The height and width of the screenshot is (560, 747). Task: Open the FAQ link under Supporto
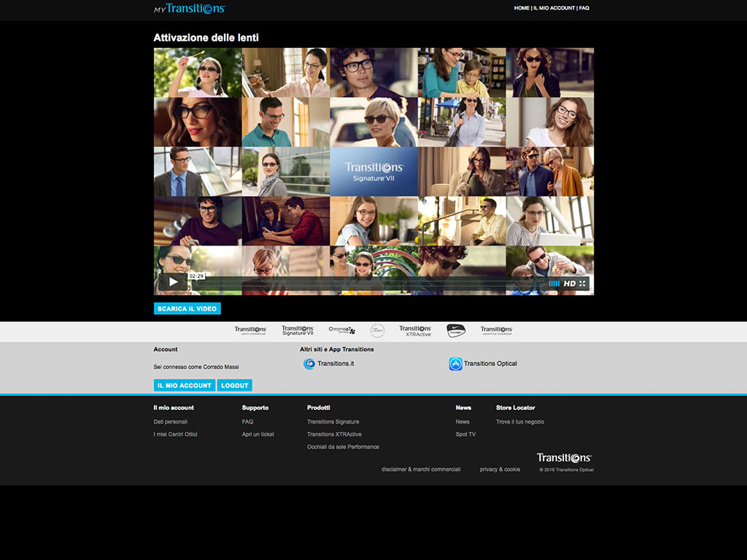(248, 422)
